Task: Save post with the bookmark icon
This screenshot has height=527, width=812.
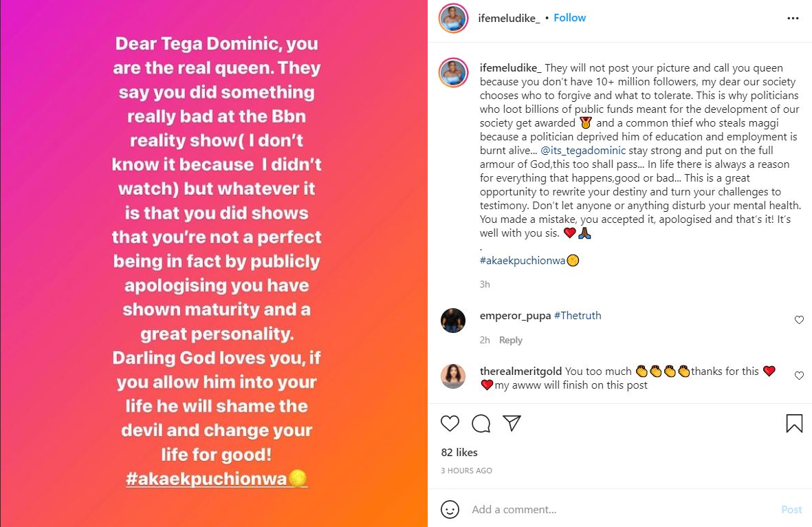Action: tap(794, 423)
